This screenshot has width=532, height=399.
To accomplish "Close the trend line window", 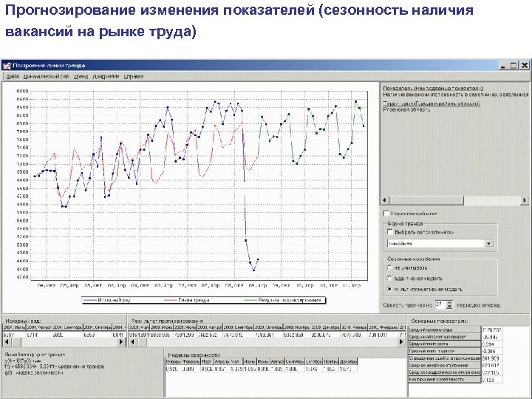I will click(525, 66).
